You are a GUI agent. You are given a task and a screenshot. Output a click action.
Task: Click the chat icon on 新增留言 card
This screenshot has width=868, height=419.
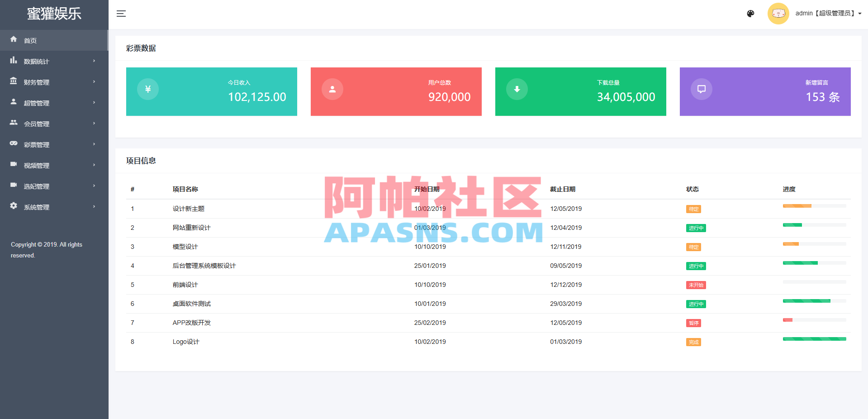702,89
